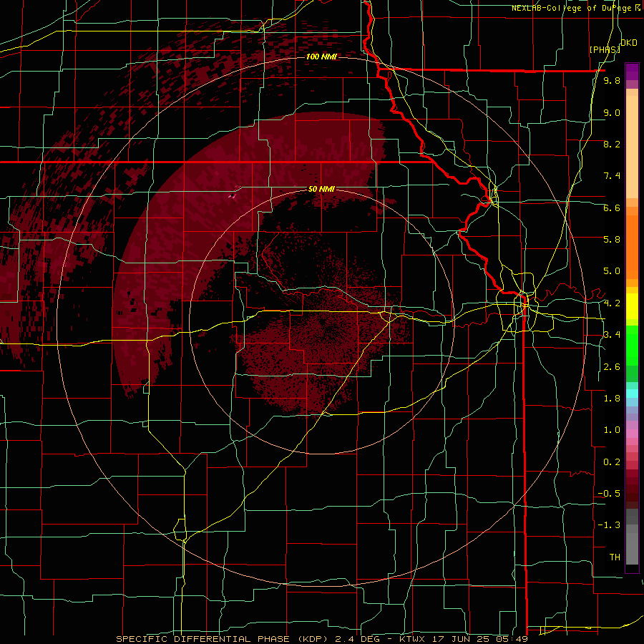Click the 50 NMI range ring label
This screenshot has height=644, width=644.
[321, 190]
